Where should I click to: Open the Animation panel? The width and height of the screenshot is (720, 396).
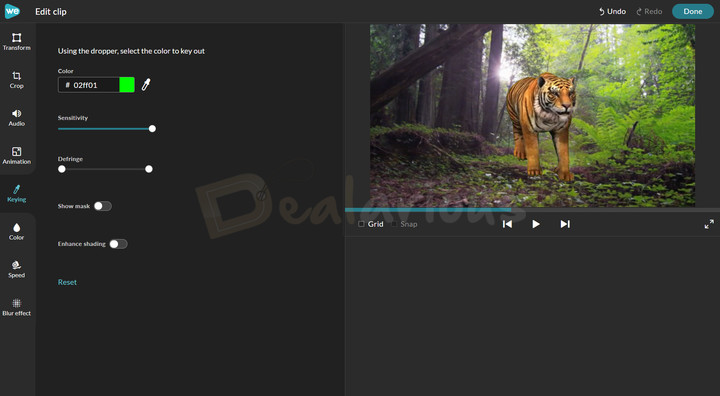[x=17, y=155]
